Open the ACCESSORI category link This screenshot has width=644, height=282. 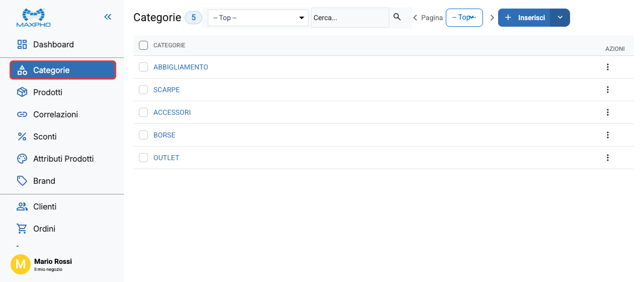click(x=172, y=112)
